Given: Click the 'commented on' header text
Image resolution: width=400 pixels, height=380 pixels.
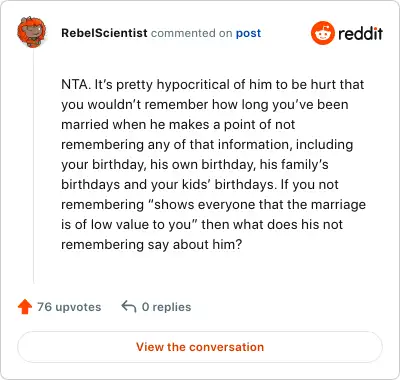Looking at the screenshot, I should [x=192, y=33].
